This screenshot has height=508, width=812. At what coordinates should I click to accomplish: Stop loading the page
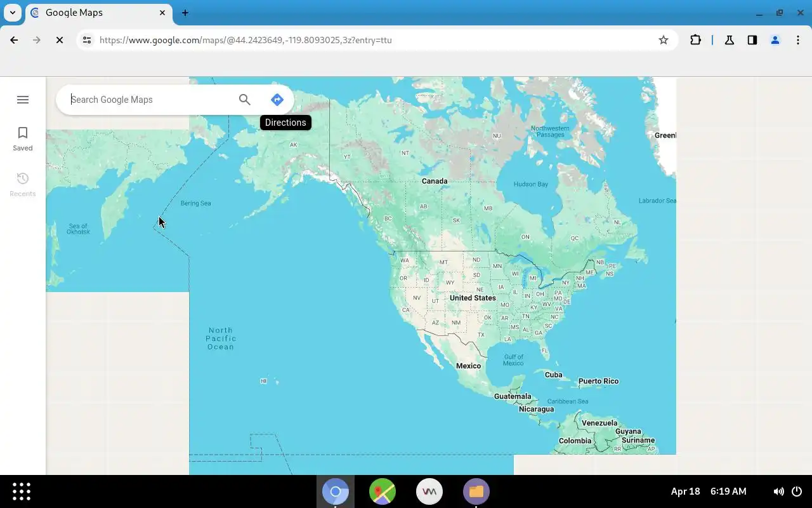(x=60, y=40)
